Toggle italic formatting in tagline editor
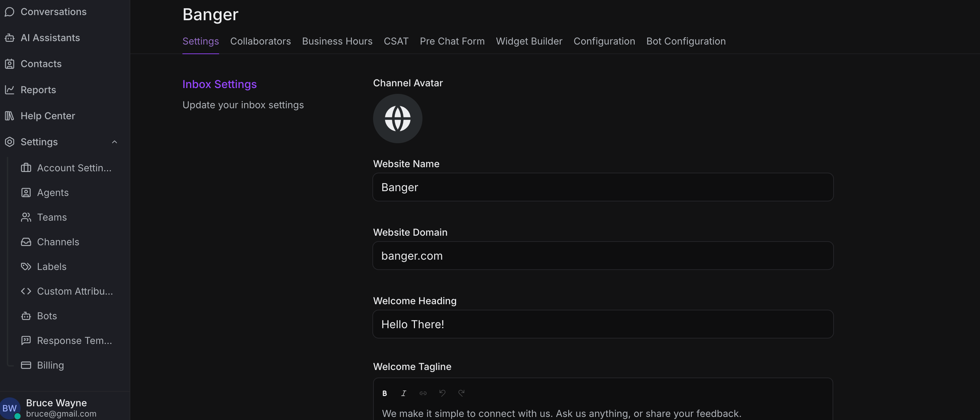Viewport: 980px width, 420px height. coord(404,393)
